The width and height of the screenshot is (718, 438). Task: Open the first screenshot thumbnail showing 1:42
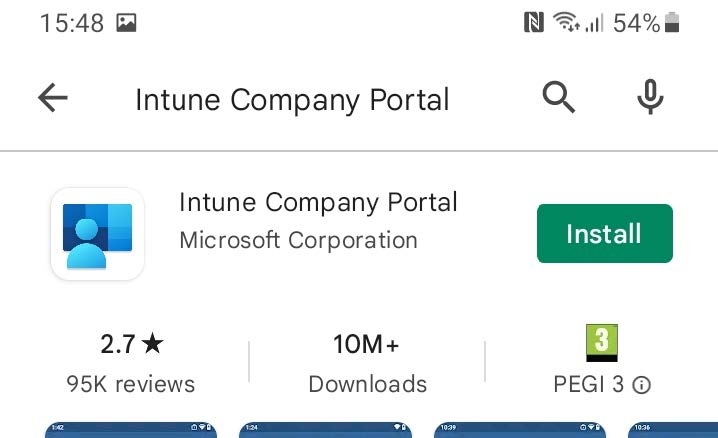131,430
